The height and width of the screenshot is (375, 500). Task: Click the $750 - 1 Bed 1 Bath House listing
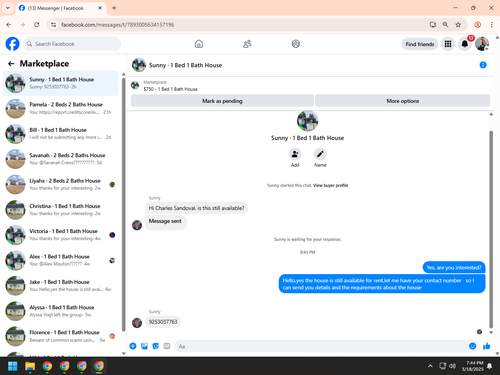[170, 89]
